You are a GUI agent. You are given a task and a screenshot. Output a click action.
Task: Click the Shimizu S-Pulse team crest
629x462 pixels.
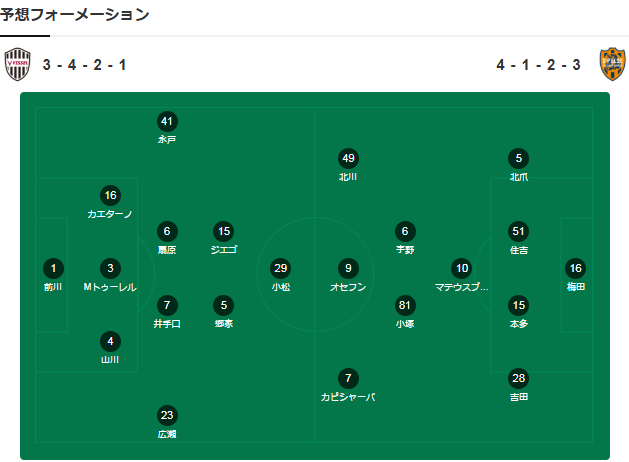tap(611, 65)
